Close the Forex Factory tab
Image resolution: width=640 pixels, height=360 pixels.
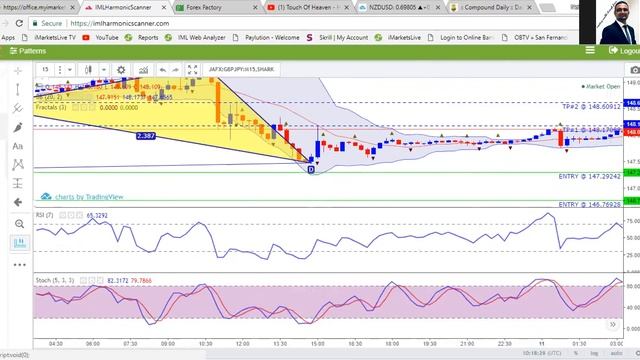[255, 7]
